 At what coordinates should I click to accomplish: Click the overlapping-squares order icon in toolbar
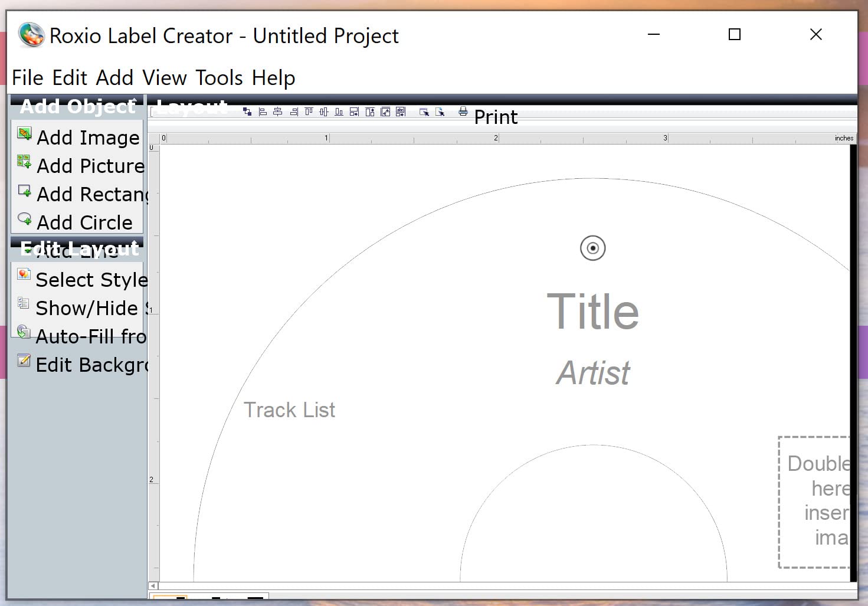[247, 112]
